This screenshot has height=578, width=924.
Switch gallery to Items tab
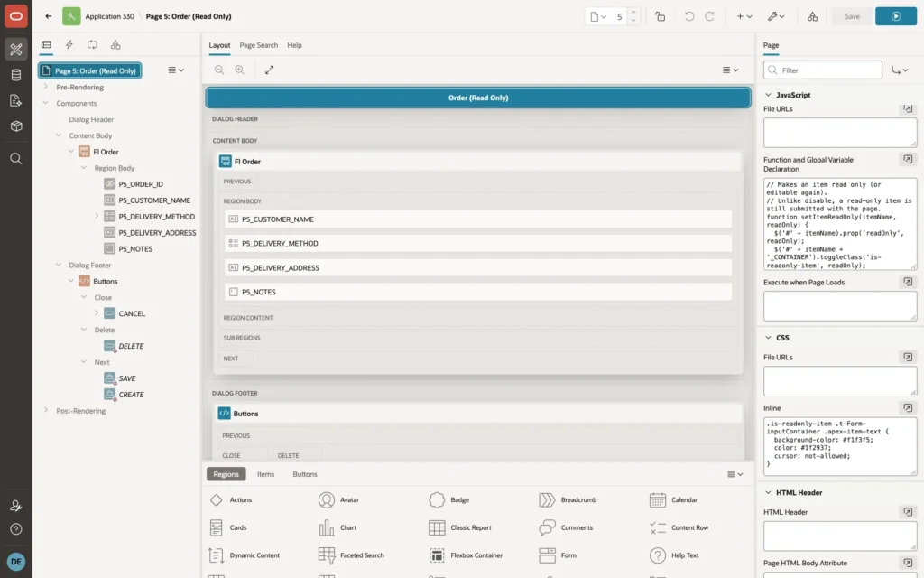tap(266, 474)
